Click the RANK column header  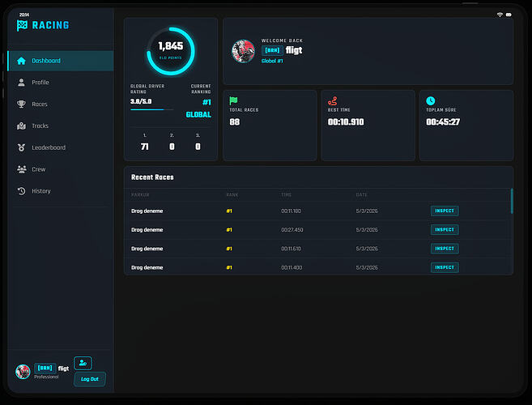(x=232, y=195)
